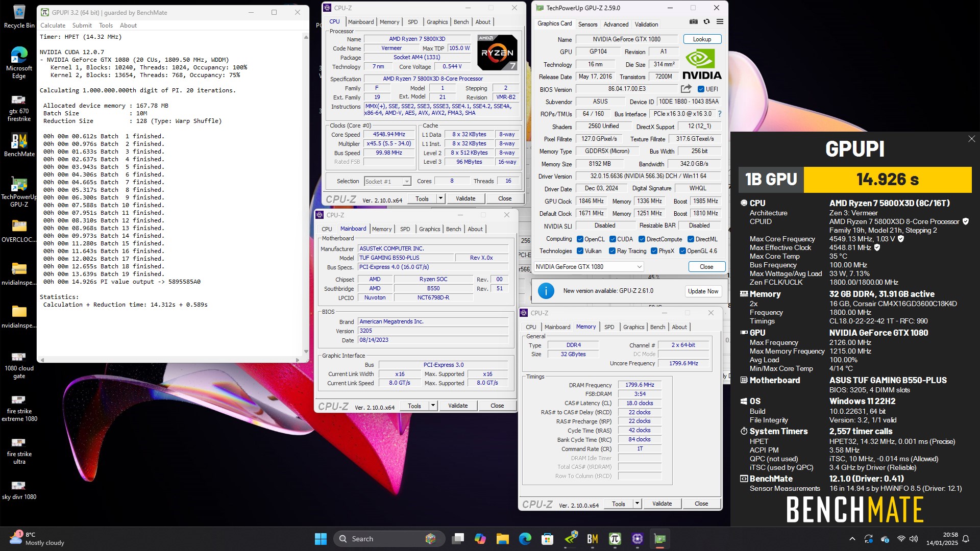Open the Socket #1 selection dropdown
This screenshot has width=980, height=551.
tap(387, 182)
